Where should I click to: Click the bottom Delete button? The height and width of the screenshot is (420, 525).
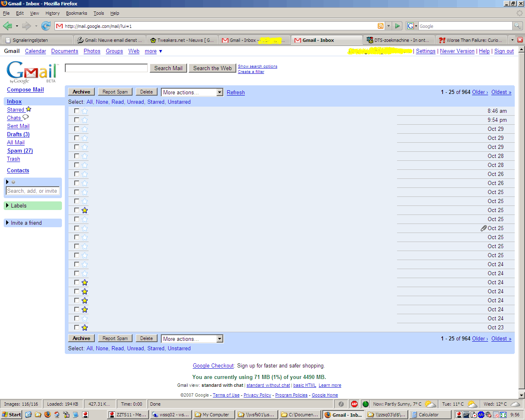coord(146,338)
